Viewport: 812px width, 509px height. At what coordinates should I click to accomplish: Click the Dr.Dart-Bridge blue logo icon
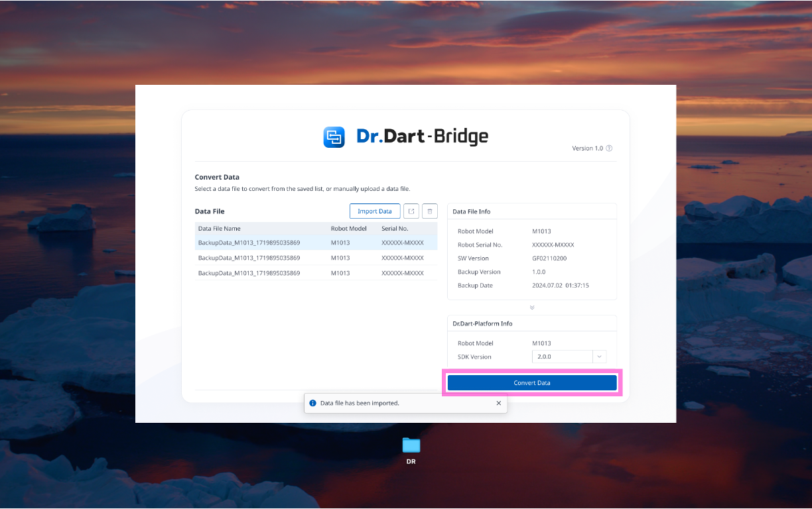[334, 137]
